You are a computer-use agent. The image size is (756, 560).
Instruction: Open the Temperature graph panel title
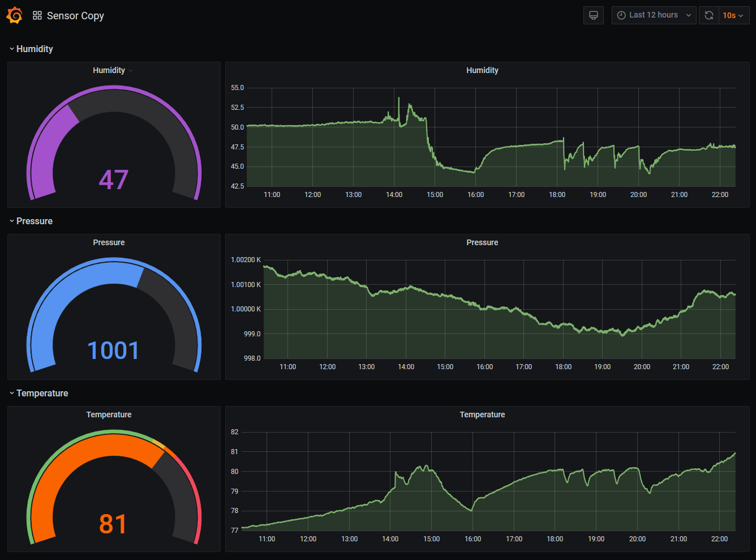pyautogui.click(x=482, y=414)
